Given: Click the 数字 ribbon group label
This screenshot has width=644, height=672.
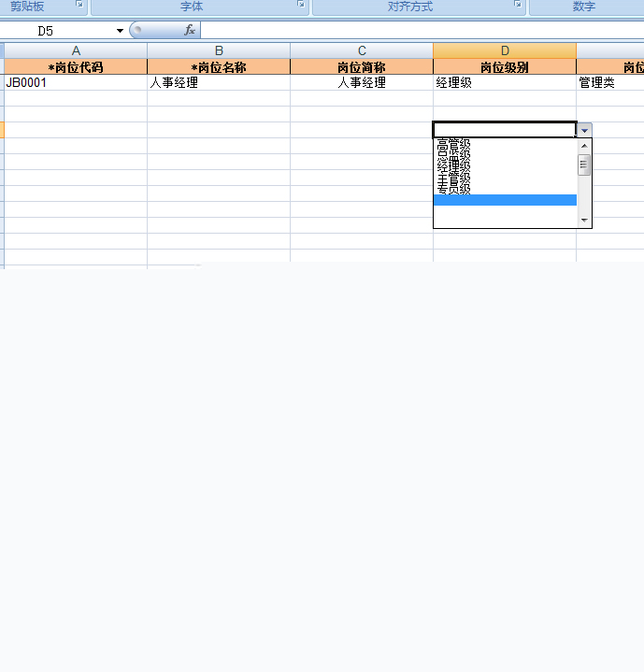Looking at the screenshot, I should (x=584, y=7).
